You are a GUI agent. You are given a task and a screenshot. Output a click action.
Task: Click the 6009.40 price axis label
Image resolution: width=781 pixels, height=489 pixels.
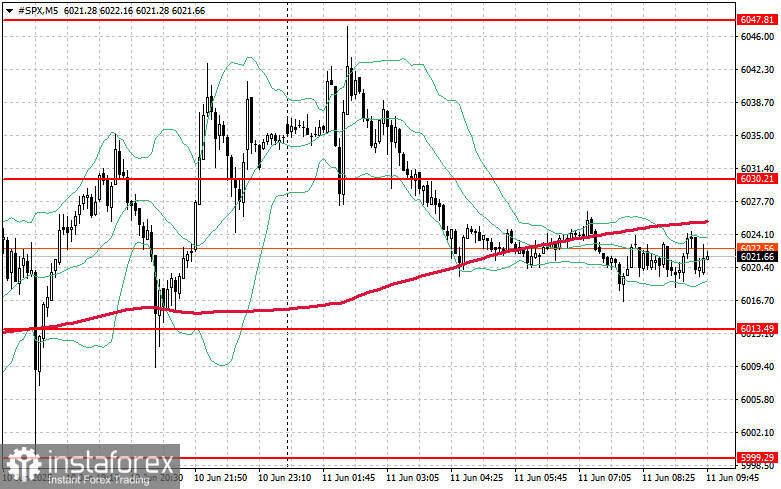pyautogui.click(x=757, y=367)
